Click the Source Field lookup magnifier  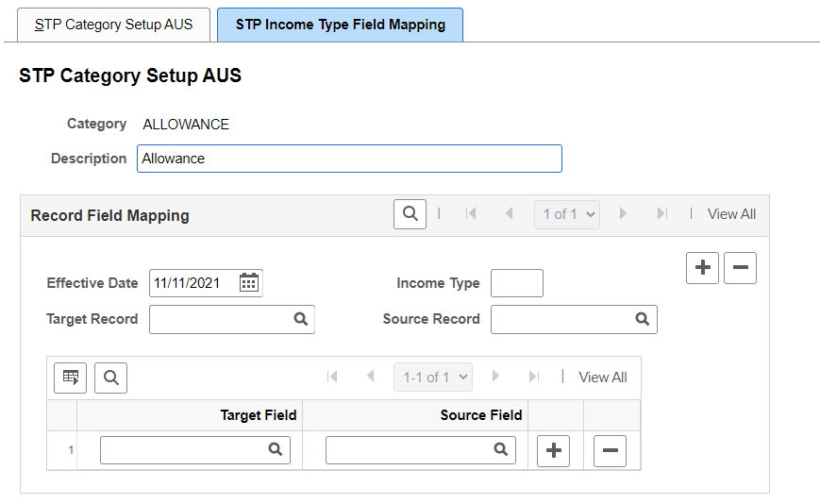pos(501,450)
